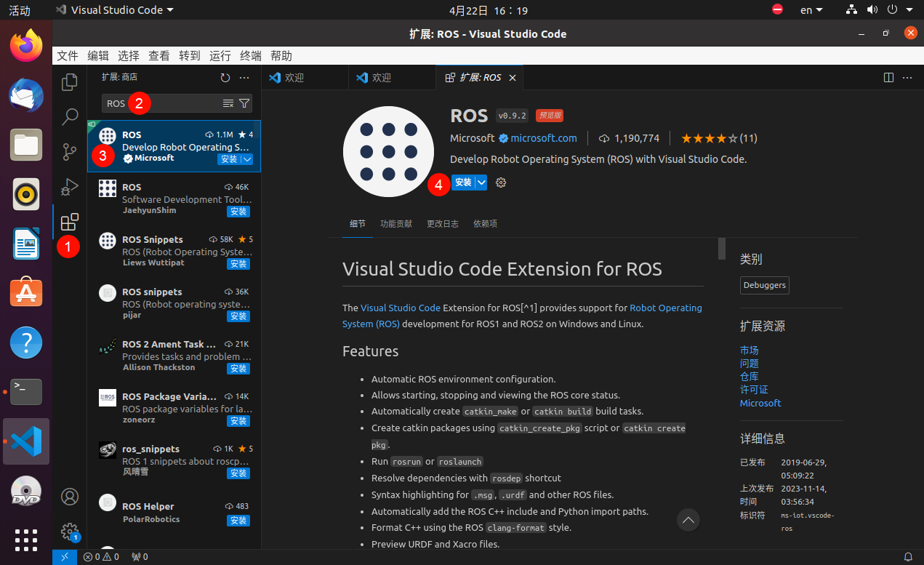Launch Thunderbird mail from the dock
The height and width of the screenshot is (565, 924).
(26, 95)
